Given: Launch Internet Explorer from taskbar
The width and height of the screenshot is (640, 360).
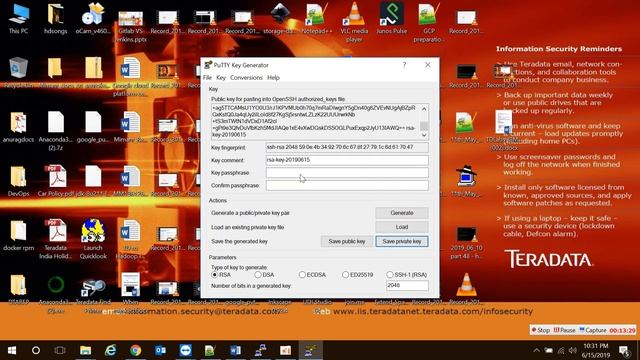Looking at the screenshot, I should 110,350.
